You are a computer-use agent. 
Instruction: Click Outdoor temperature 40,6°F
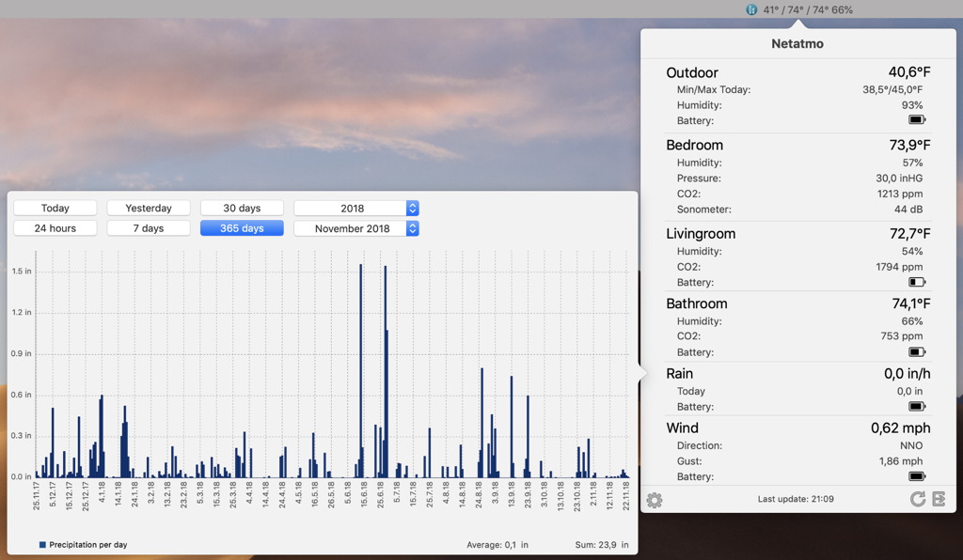pyautogui.click(x=909, y=72)
